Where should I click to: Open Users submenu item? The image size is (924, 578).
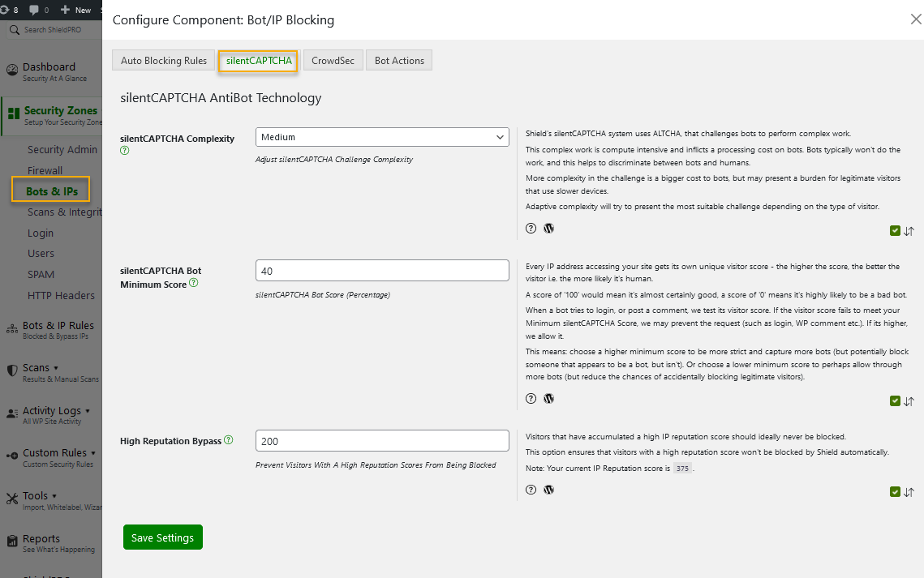coord(41,253)
